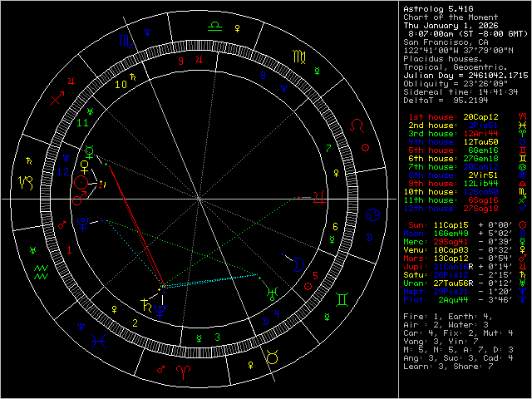
Task: Click the red Aries glyph in the wheel's zodiac ring
Action: [183, 372]
